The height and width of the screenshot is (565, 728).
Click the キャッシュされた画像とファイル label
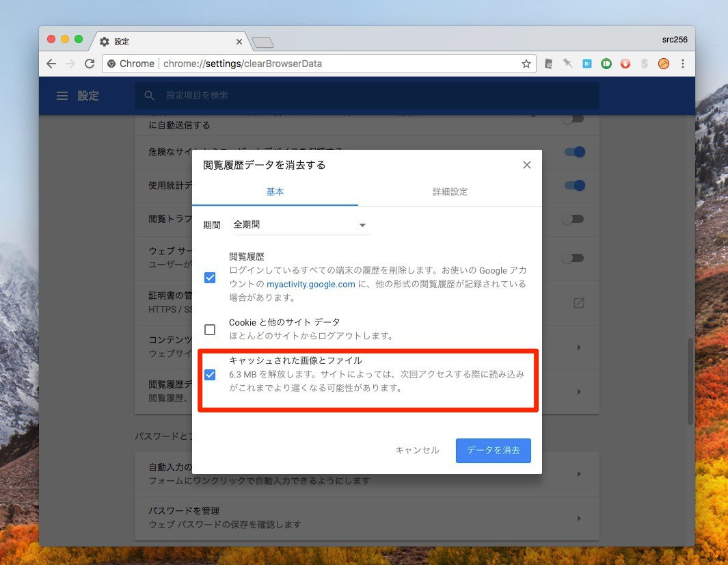coord(295,360)
